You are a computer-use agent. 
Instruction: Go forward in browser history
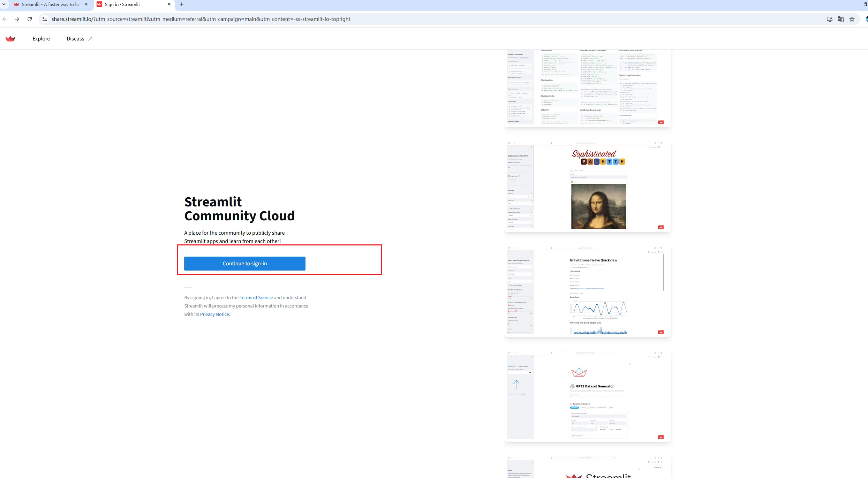click(x=17, y=19)
